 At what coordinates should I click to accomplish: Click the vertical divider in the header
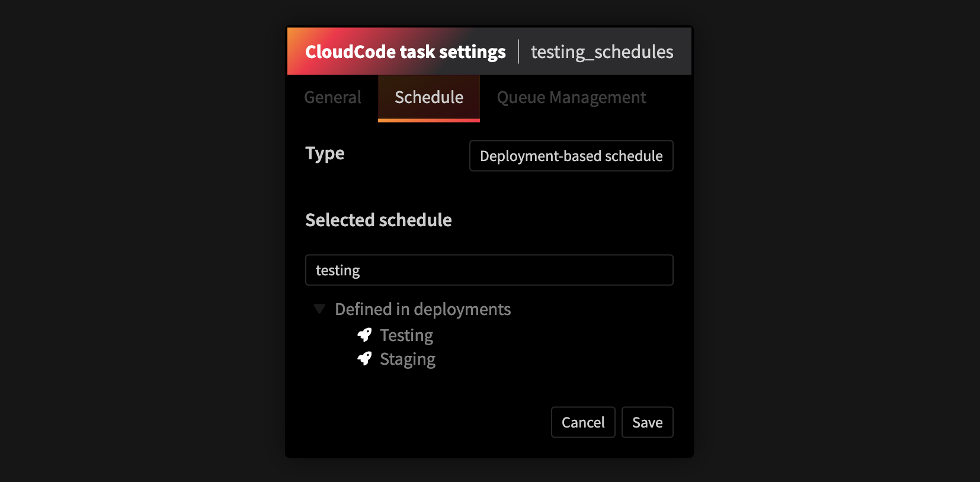[x=518, y=52]
